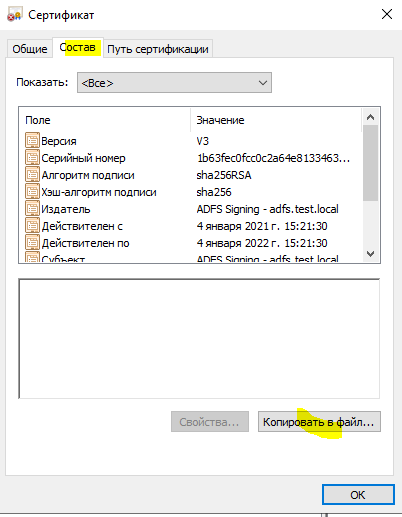Image resolution: width=402 pixels, height=517 pixels.
Task: Select the Действителен с row
Action: coord(190,226)
